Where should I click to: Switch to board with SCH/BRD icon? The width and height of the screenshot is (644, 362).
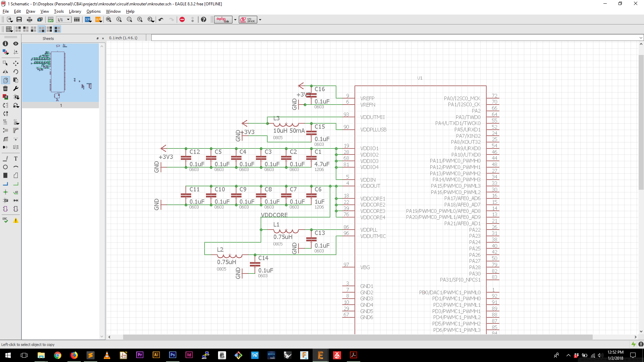pos(51,20)
